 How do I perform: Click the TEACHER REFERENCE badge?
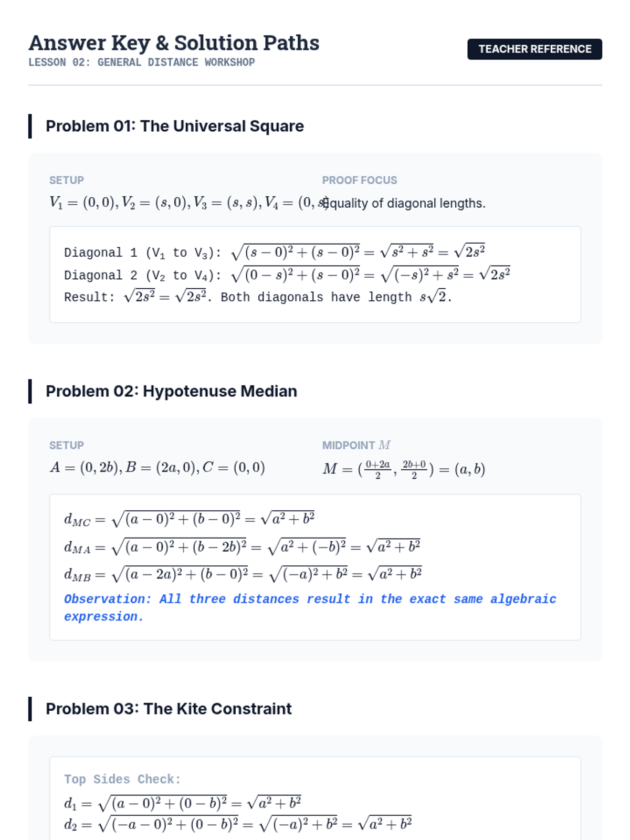coord(534,49)
